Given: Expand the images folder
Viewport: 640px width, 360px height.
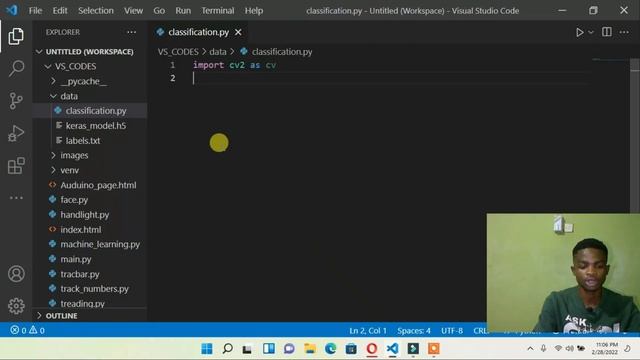Looking at the screenshot, I should (x=89, y=156).
